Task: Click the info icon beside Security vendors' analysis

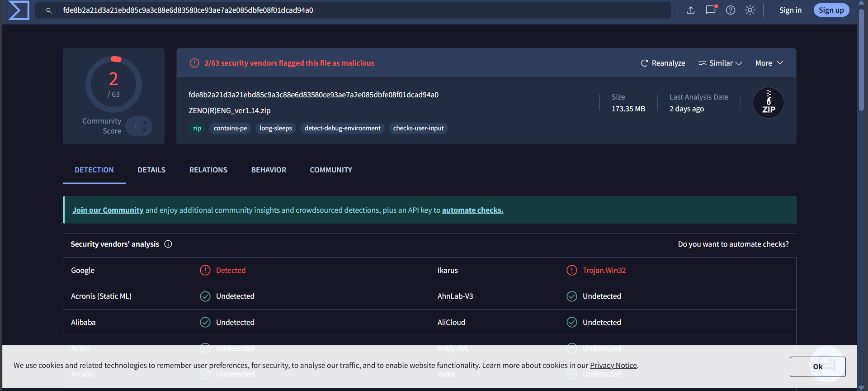Action: tap(168, 244)
